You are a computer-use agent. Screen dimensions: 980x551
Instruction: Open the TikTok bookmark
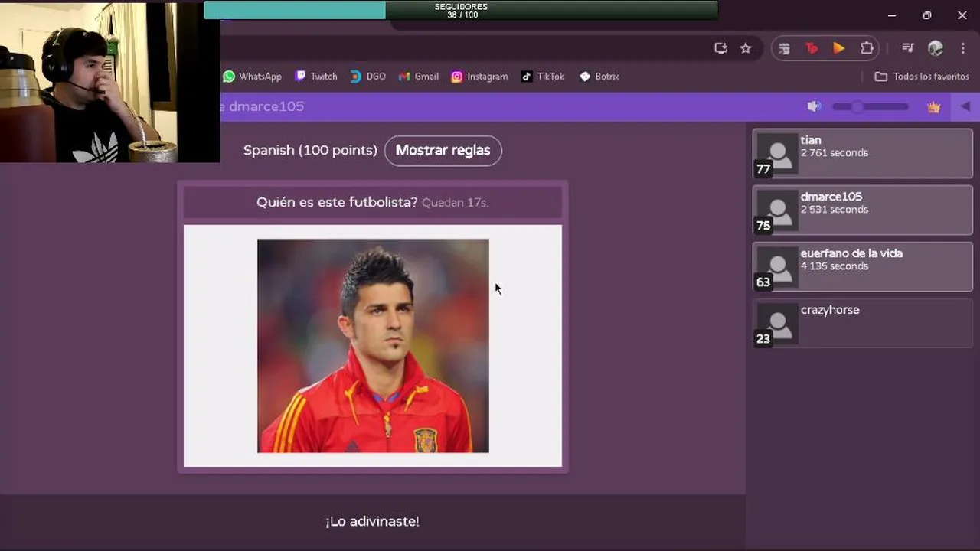tap(543, 77)
